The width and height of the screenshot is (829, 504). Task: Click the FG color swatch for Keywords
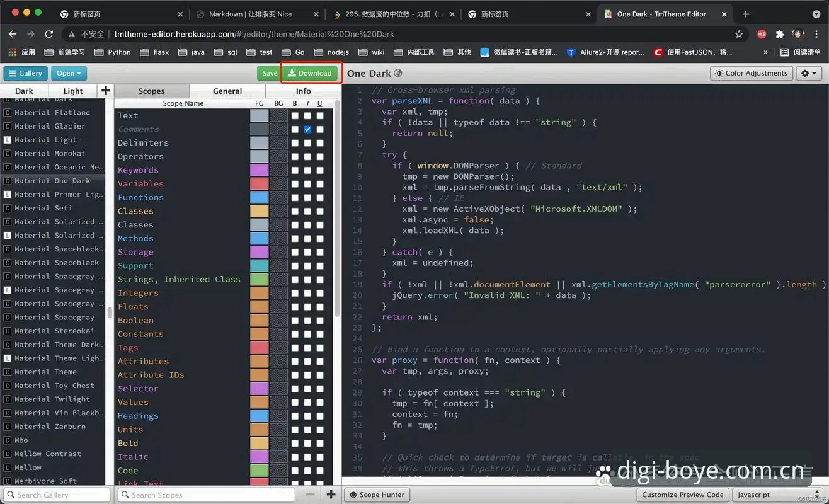click(x=260, y=170)
